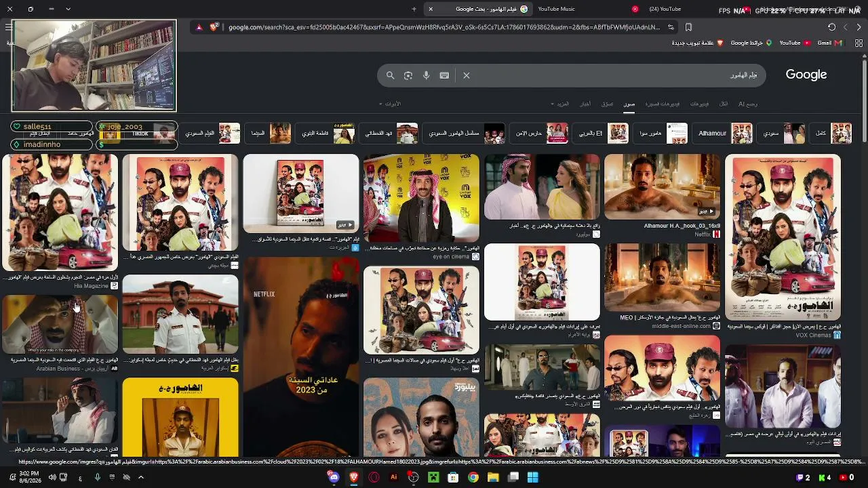Open the search Tools dropdown
Screen dimensions: 868x488
[390, 104]
